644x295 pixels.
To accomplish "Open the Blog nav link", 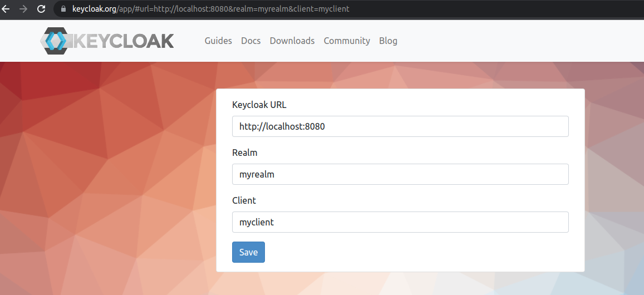I will pos(388,41).
